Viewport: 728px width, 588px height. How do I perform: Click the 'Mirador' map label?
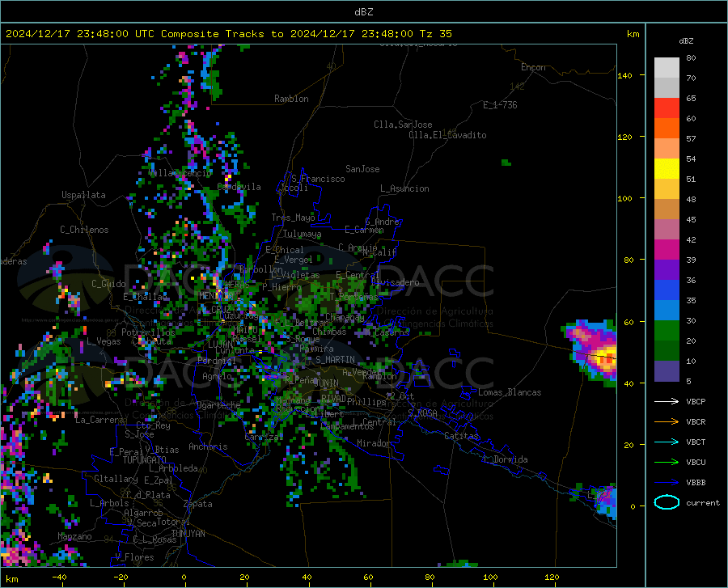pos(374,443)
